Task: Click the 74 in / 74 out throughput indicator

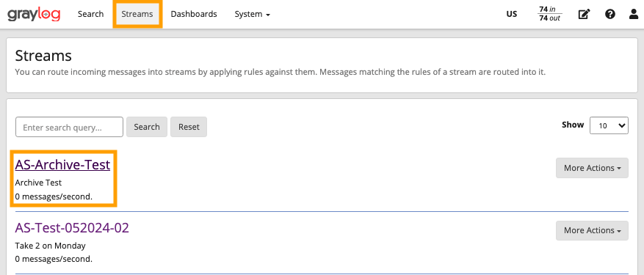Action: [550, 14]
